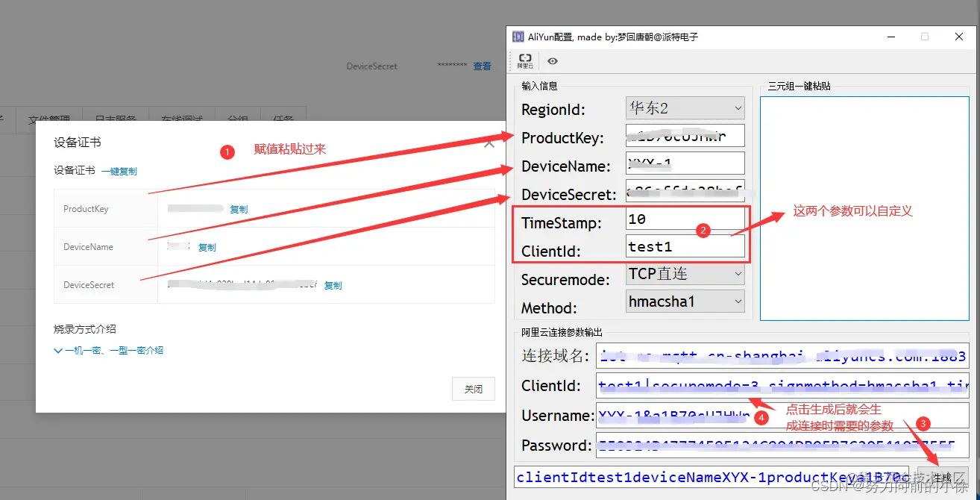This screenshot has width=980, height=500.
Task: Click the 阿里云 toolbar icon in AliYun配置
Action: tap(525, 61)
